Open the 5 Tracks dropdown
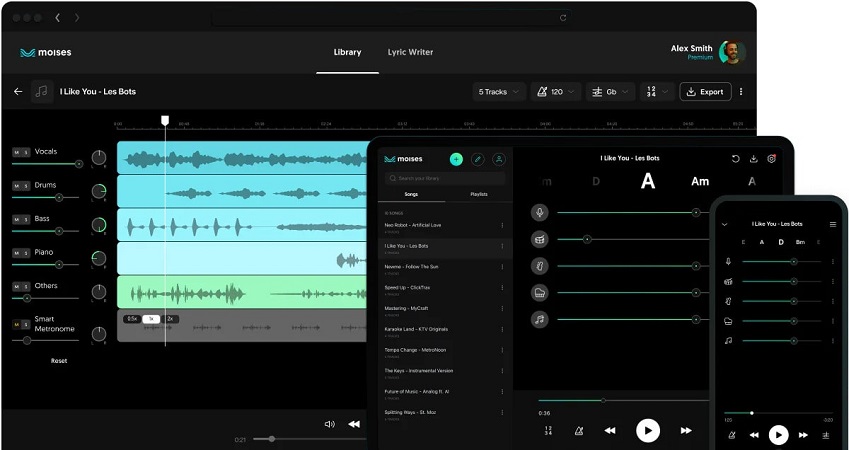The image size is (849, 450). (x=499, y=92)
